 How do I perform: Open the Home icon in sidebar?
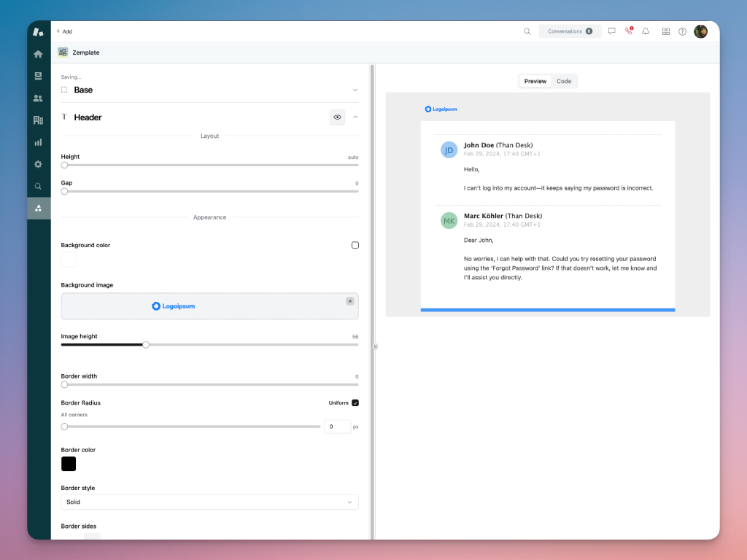pos(38,54)
